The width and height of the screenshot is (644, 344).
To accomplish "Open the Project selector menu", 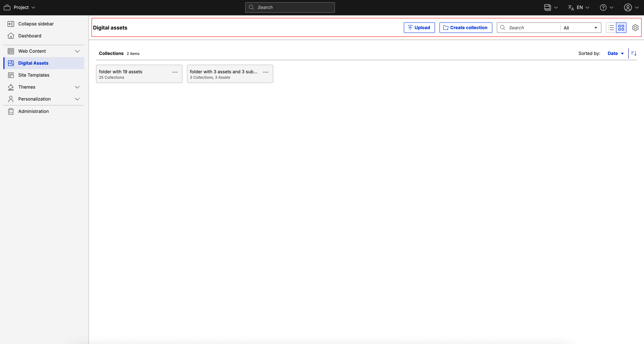I will [20, 7].
